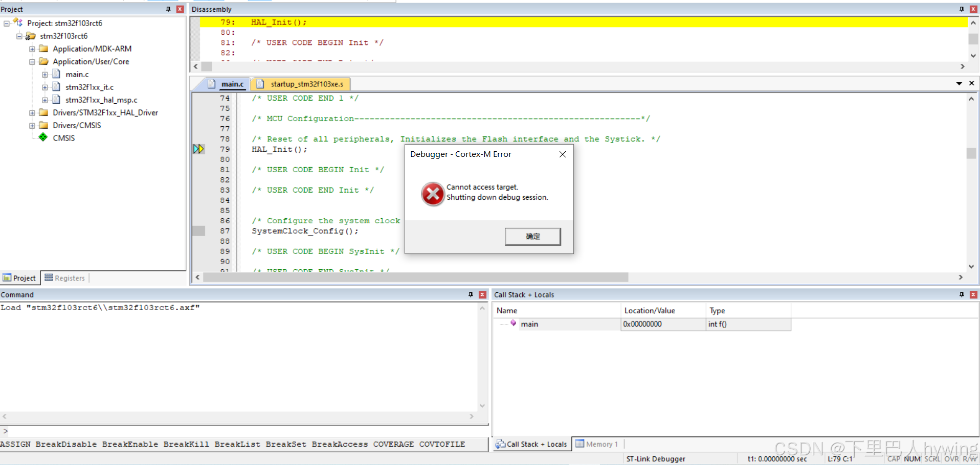Expand the stm32f1xx_hal_msp.c tree node

click(x=45, y=100)
